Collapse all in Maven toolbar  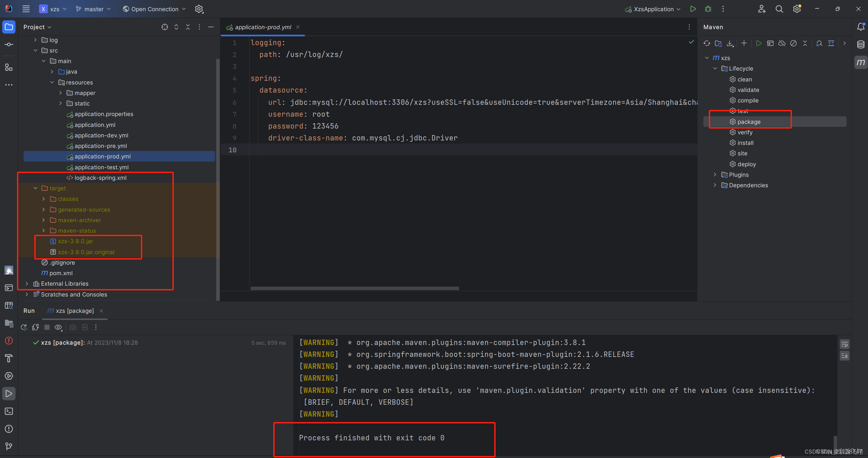(805, 43)
